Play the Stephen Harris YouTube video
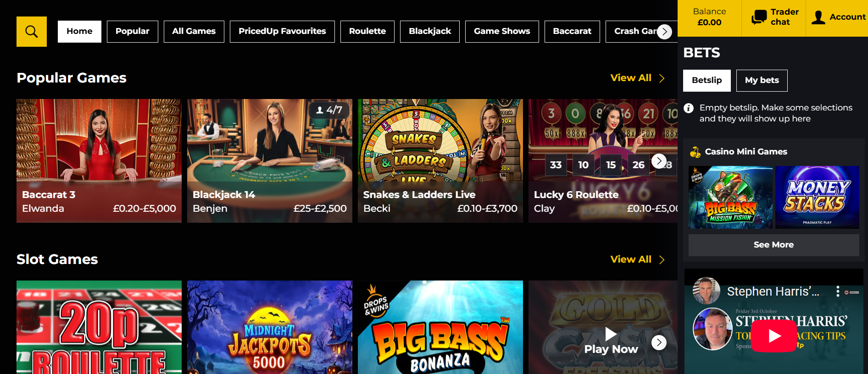 click(773, 336)
